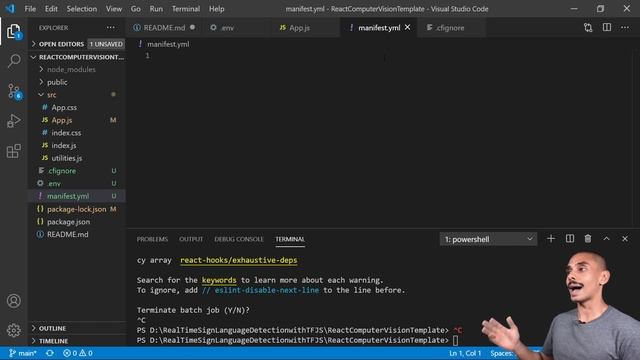
Task: Click the synchronize changes icon in status bar
Action: 50,353
